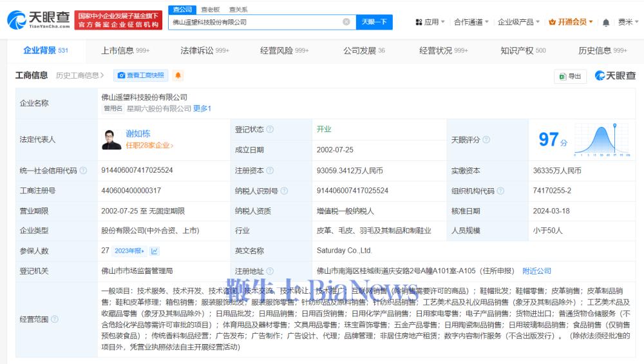
Task: Click the red 国家中小企业发展子基金 banner
Action: [118, 20]
